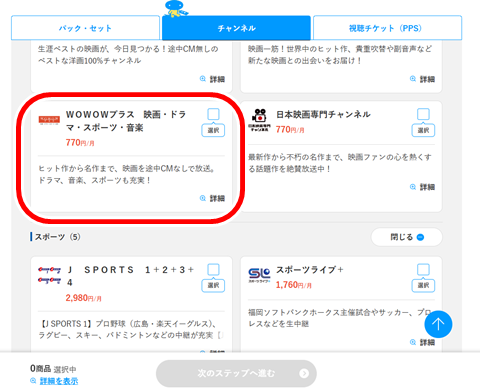480x391 pixels.
Task: Collapse スポーツ section with 閉じる button
Action: tap(407, 237)
